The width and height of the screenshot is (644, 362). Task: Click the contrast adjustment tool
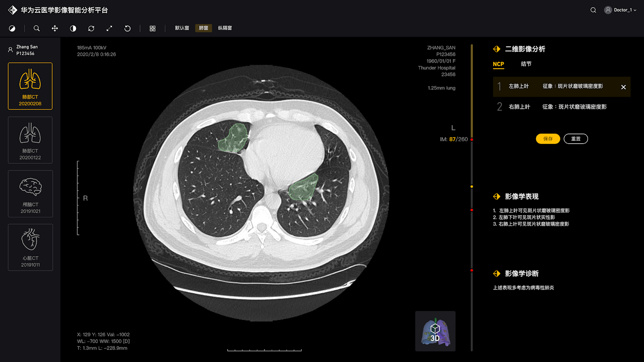tap(73, 29)
